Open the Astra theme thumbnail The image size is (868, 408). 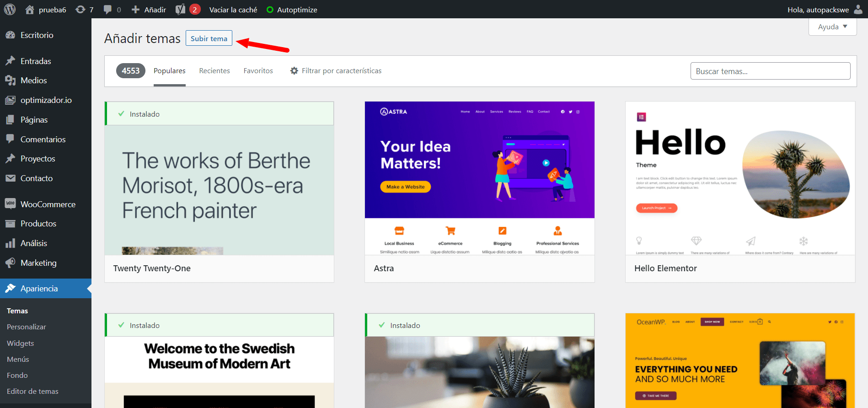pyautogui.click(x=480, y=178)
